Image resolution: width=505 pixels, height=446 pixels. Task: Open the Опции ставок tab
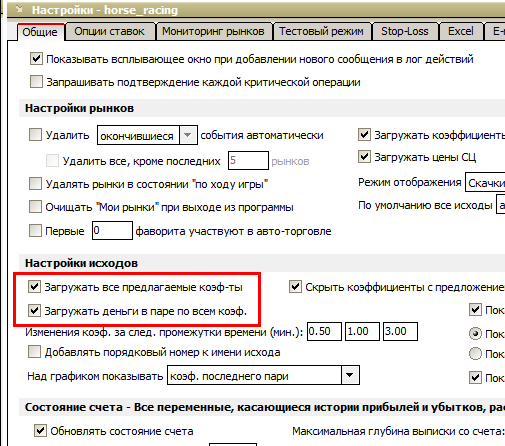tap(110, 31)
